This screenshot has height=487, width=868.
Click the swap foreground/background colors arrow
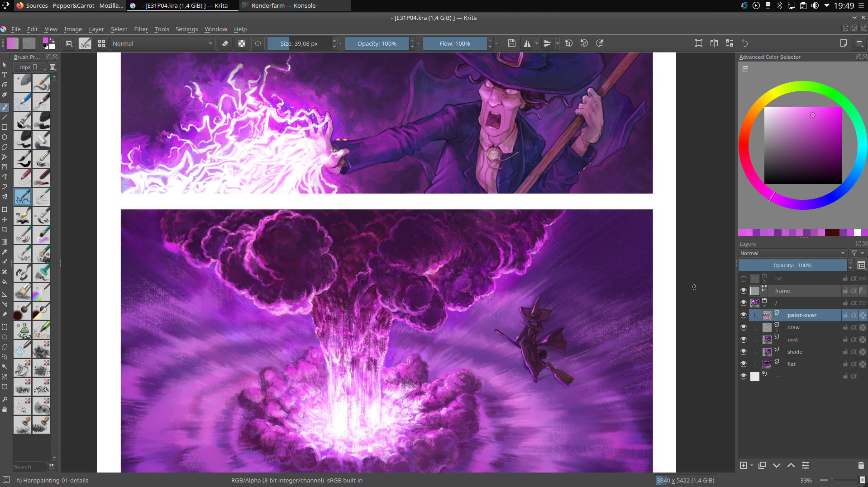pos(52,40)
